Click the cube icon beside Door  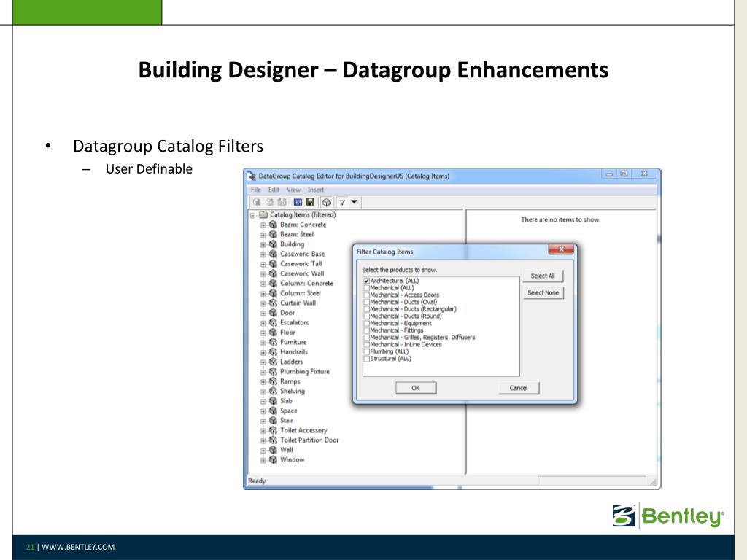(273, 312)
